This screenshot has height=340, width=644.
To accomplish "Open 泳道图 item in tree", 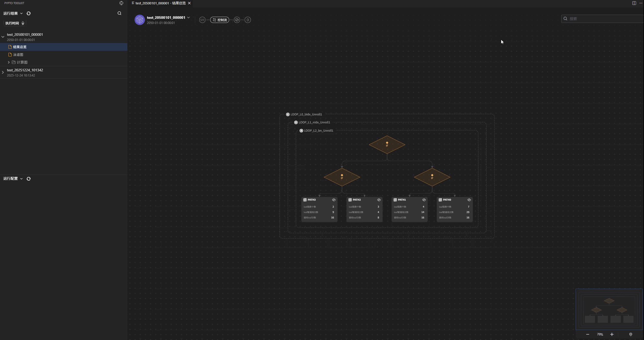I will coord(18,55).
